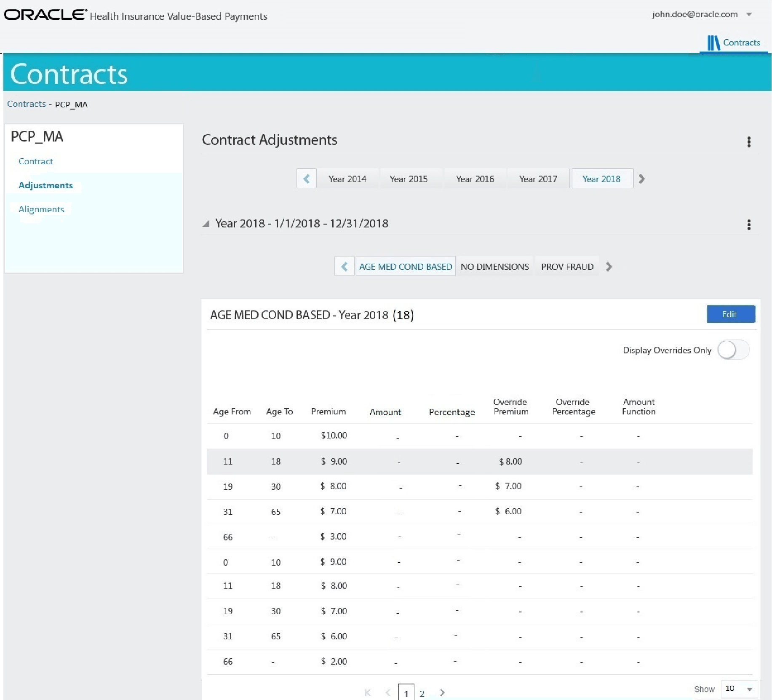Open the Show rows-per-page dropdown
Image resolution: width=772 pixels, height=700 pixels.
[x=739, y=689]
